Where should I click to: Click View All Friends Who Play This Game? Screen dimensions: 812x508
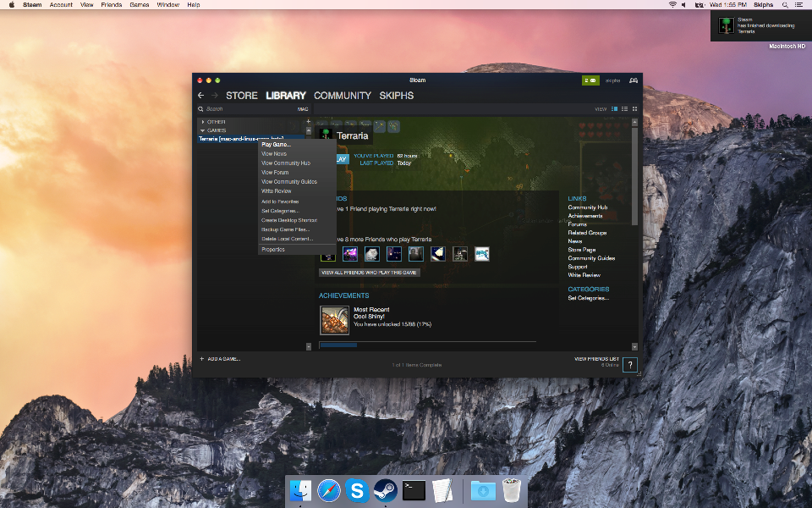(370, 273)
